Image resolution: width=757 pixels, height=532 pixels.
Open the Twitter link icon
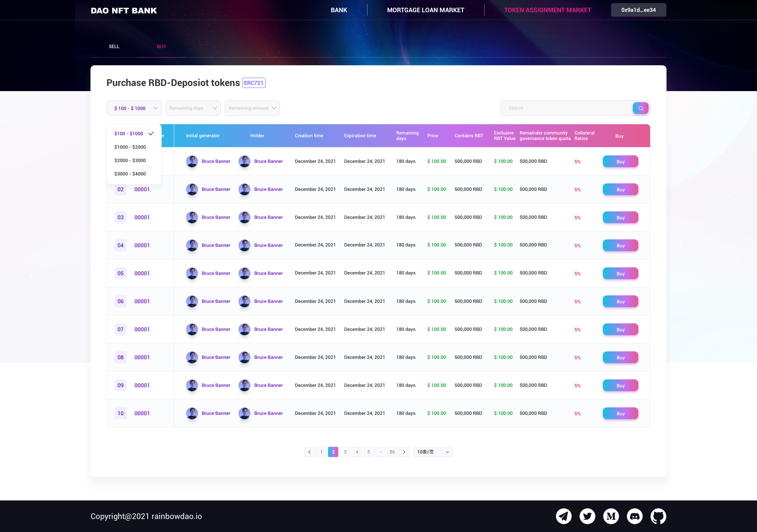(587, 516)
